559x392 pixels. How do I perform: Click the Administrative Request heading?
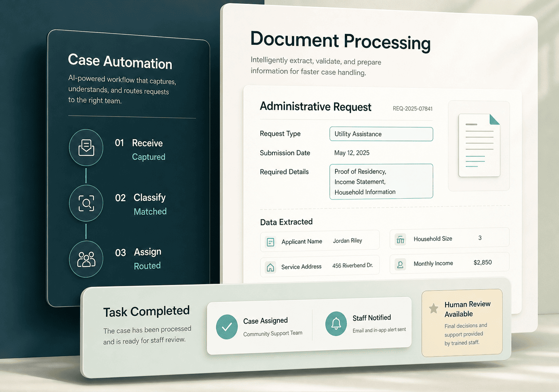pos(315,107)
